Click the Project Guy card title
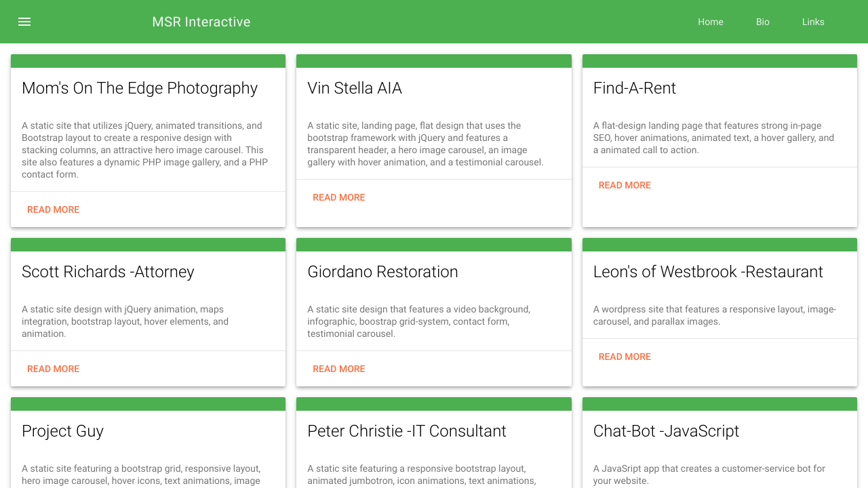This screenshot has width=868, height=488. click(x=62, y=430)
